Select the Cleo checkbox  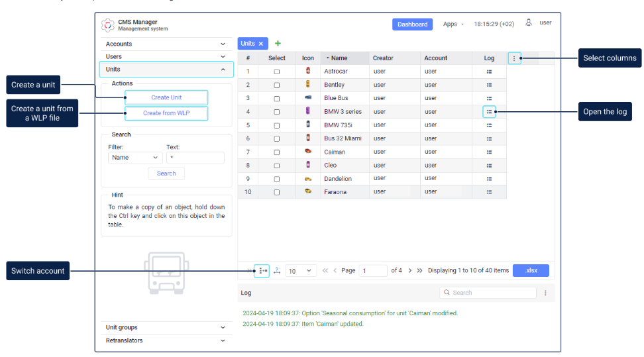click(x=277, y=166)
